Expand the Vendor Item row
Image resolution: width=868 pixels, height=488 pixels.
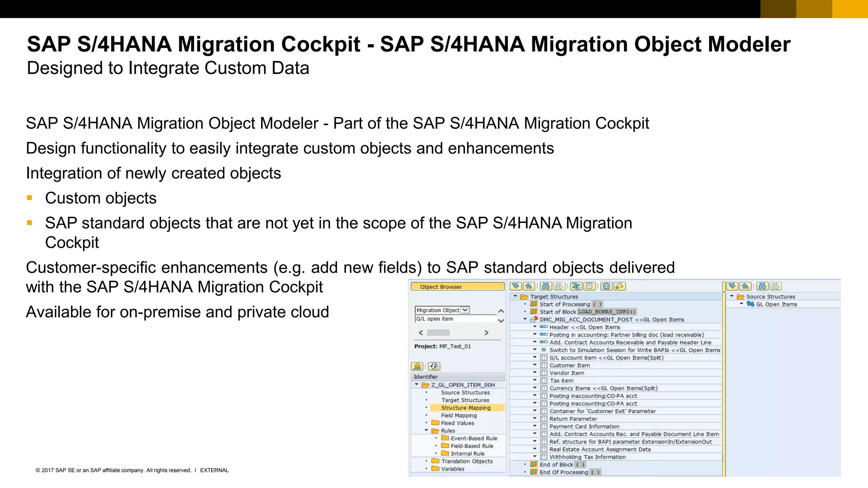(x=535, y=373)
